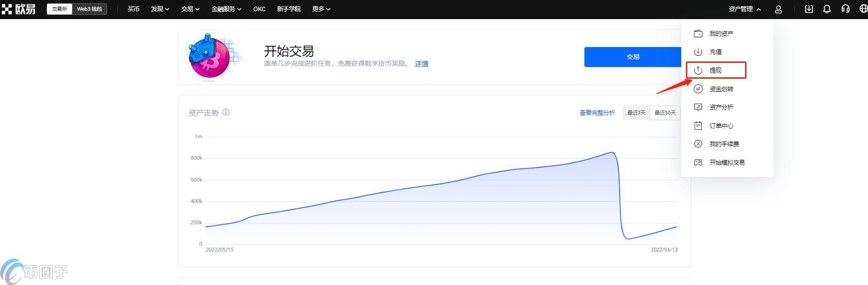Viewport: 868px width, 285px height.
Task: Collapse the 资产管理 dropdown
Action: pos(745,9)
